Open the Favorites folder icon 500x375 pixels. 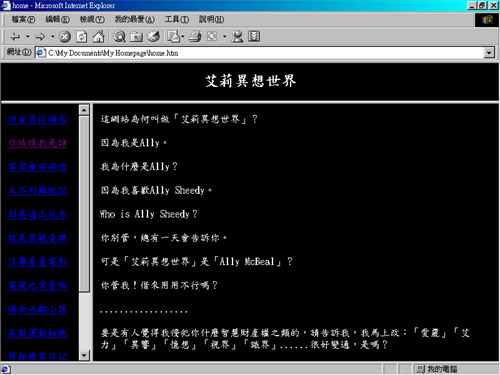coord(136,36)
